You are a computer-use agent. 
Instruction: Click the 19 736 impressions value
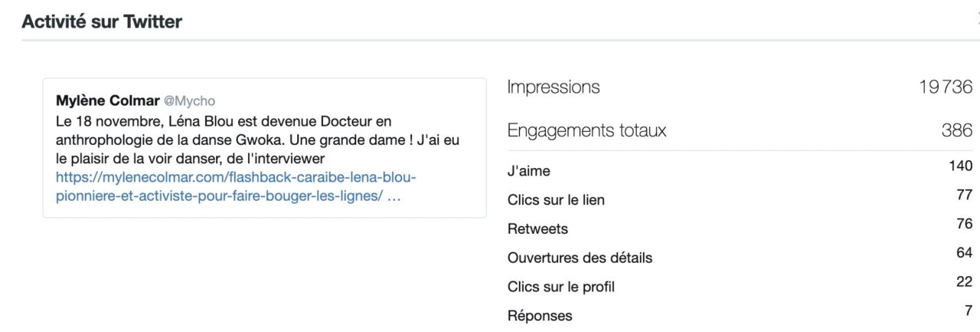tap(946, 87)
